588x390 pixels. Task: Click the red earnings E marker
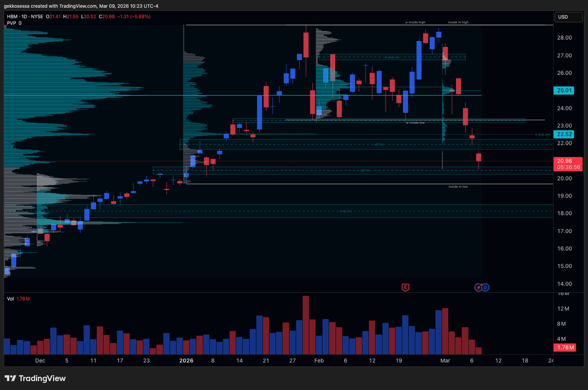pos(405,287)
